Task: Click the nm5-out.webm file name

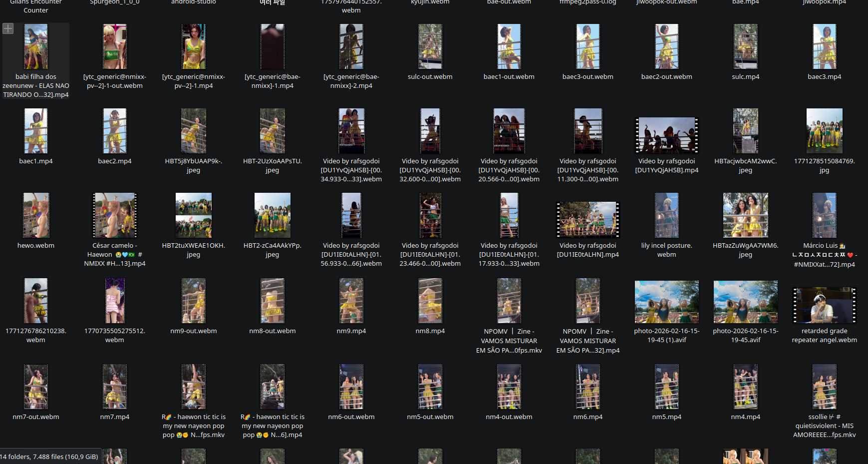Action: coord(430,417)
